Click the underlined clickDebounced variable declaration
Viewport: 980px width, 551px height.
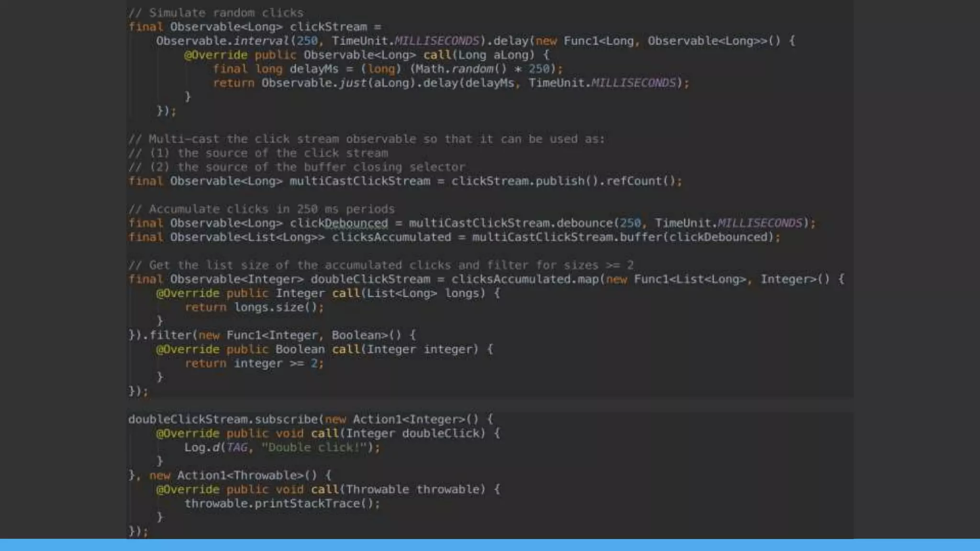point(338,223)
